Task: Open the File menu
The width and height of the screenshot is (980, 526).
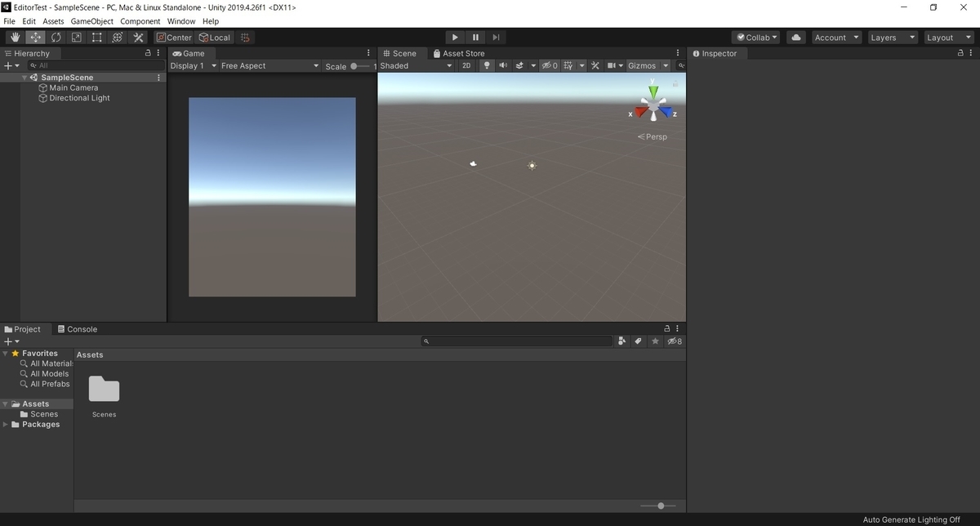Action: click(10, 21)
